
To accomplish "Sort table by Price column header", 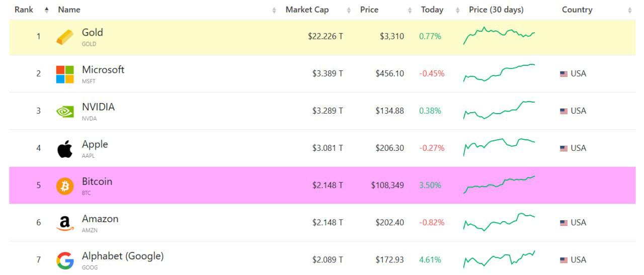I will click(369, 10).
